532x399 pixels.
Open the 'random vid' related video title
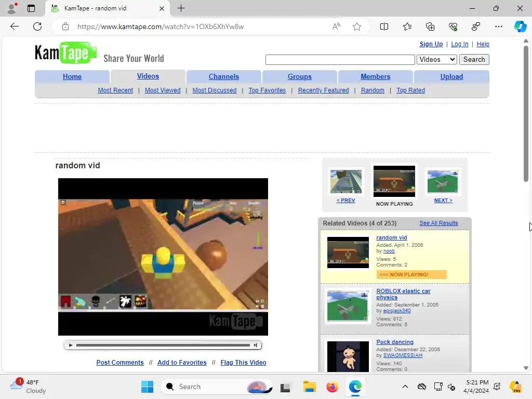point(392,237)
